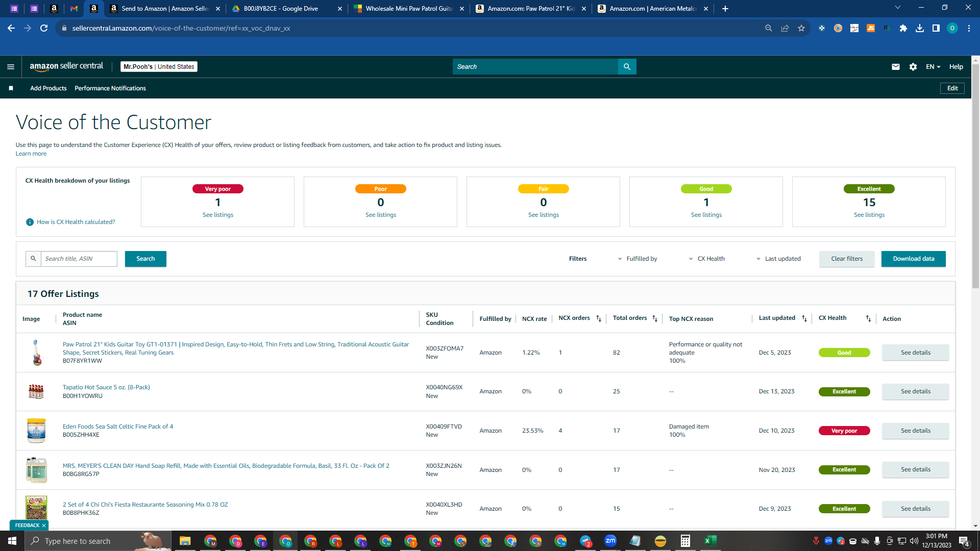Open browser extensions puzzle icon
This screenshot has height=551, width=980.
(903, 28)
